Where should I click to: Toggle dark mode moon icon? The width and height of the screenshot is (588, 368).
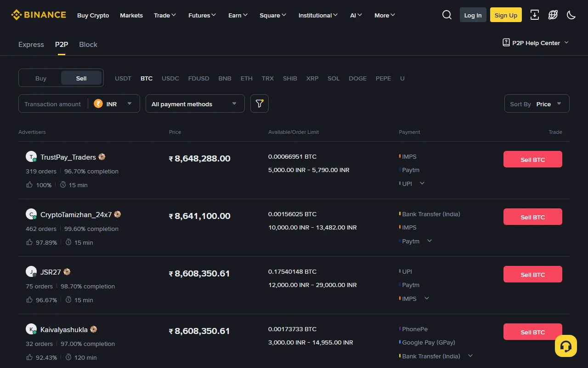(x=571, y=15)
